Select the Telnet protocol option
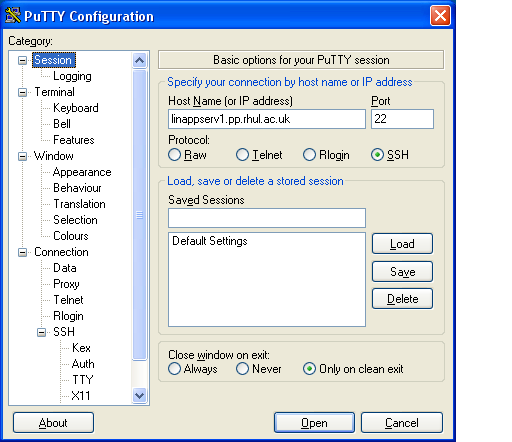Screen dimensions: 512x442 242,155
